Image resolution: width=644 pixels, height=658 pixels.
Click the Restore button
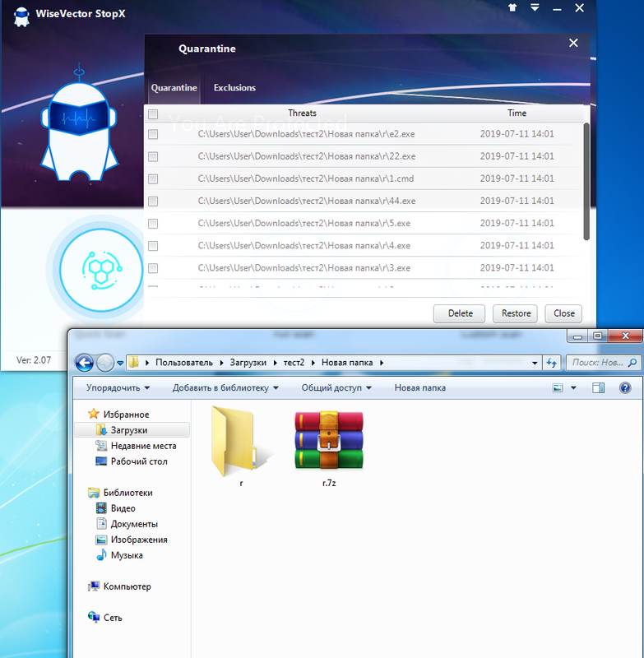tap(515, 313)
